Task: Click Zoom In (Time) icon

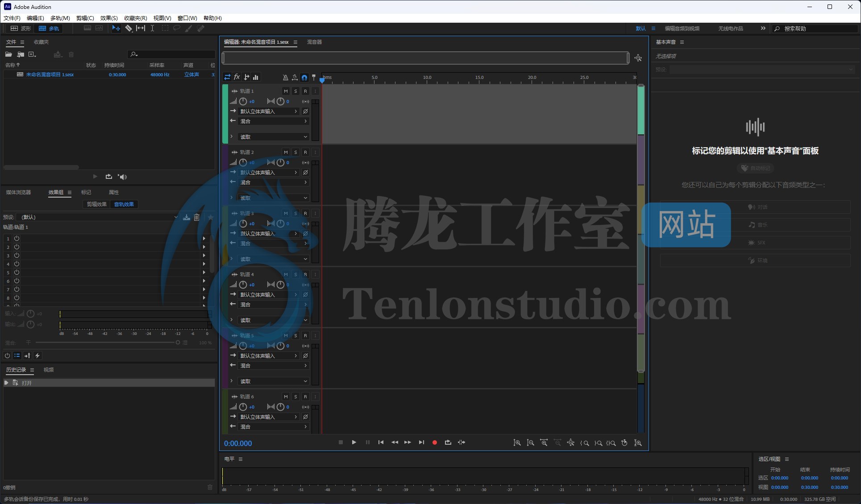Action: pos(544,443)
